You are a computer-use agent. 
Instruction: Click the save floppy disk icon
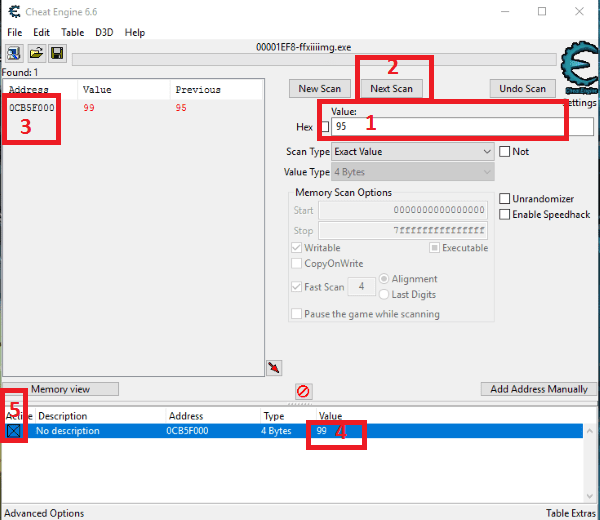[57, 53]
